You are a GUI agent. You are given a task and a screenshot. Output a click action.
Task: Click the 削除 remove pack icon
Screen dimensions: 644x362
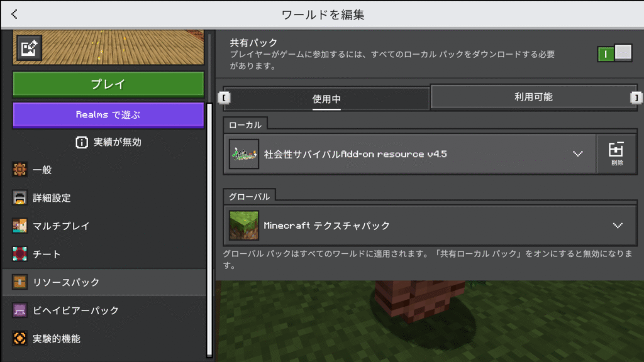(x=616, y=153)
